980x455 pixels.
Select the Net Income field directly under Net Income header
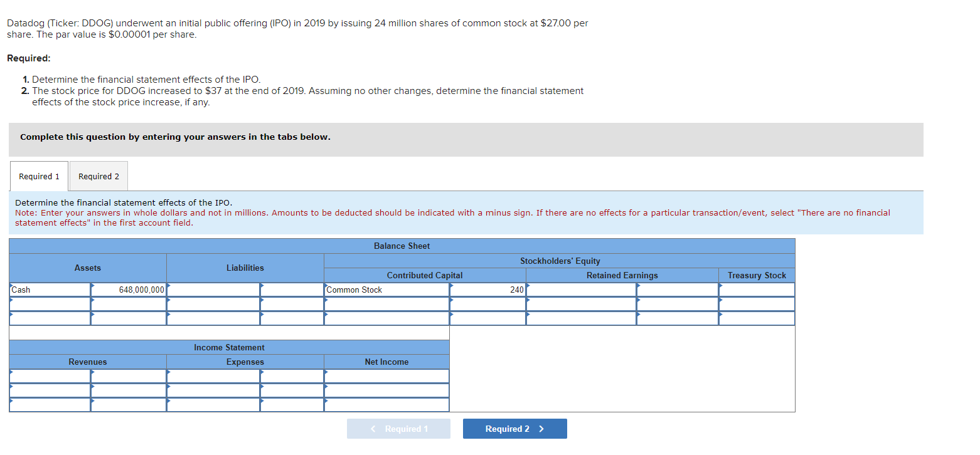click(386, 376)
